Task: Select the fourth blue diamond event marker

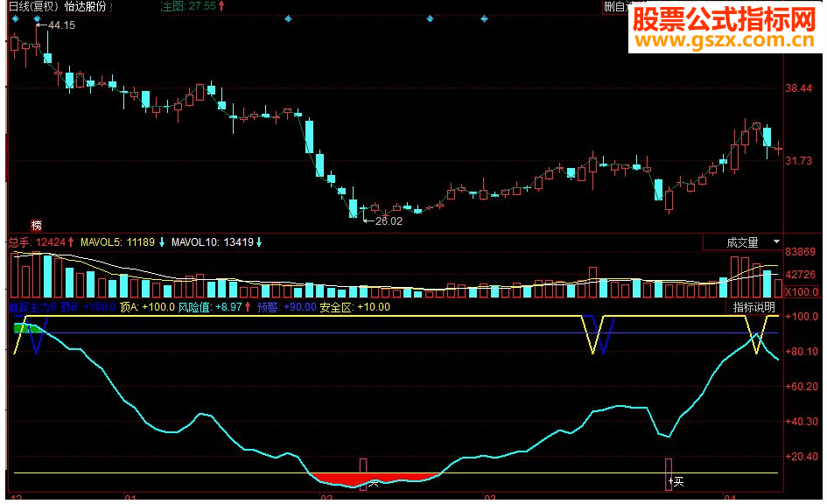Action: (x=430, y=19)
